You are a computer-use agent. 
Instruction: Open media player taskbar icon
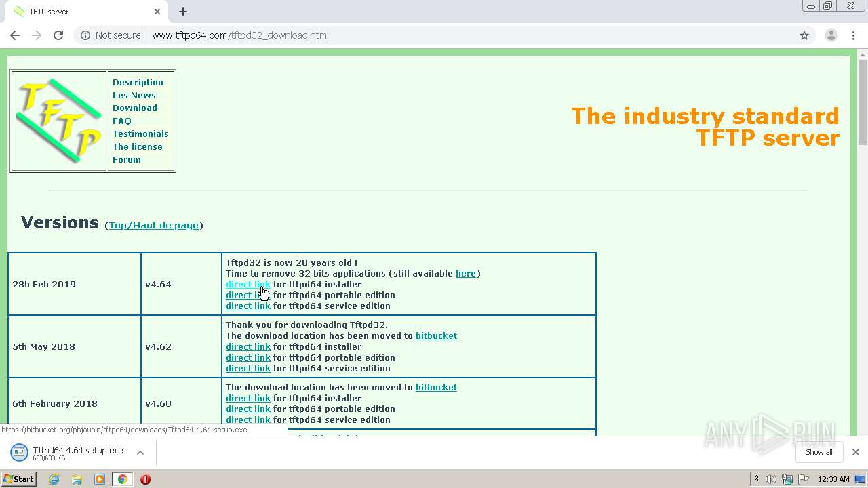(100, 479)
